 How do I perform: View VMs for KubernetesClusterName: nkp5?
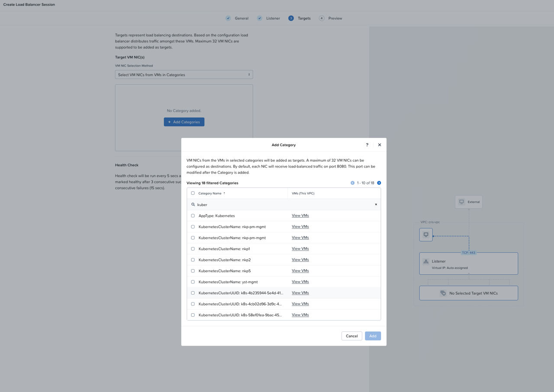(x=300, y=271)
